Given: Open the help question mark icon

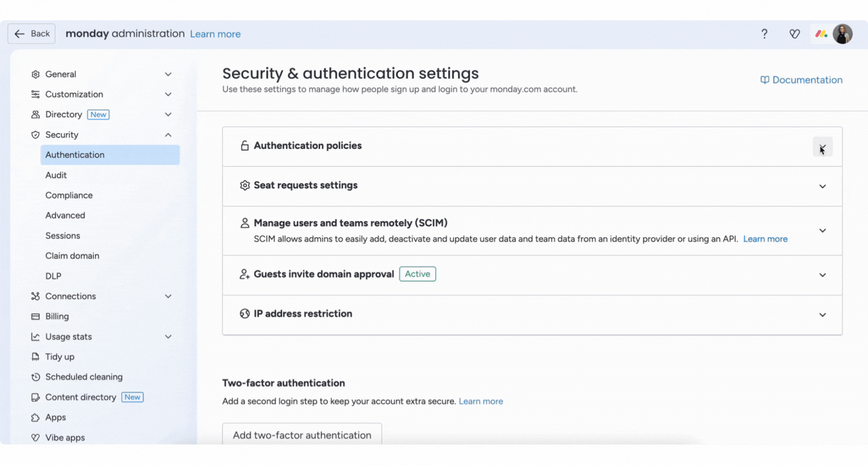Looking at the screenshot, I should (x=764, y=34).
